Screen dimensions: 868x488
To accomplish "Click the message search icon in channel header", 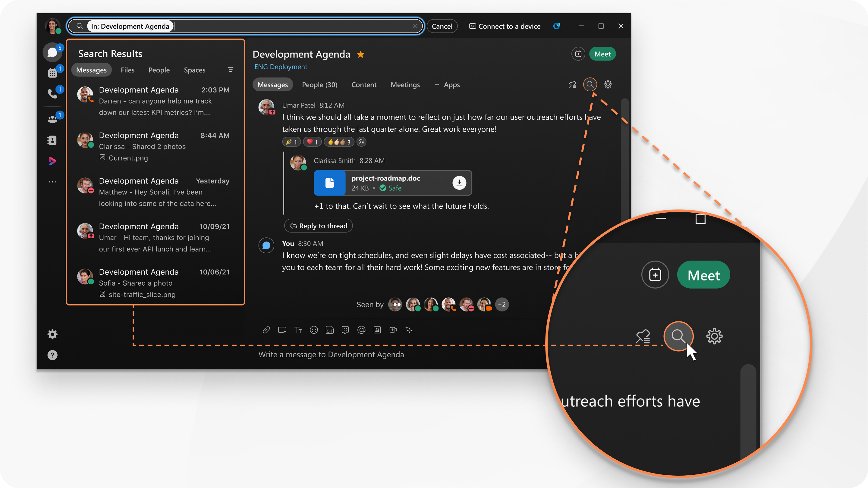I will pos(590,84).
